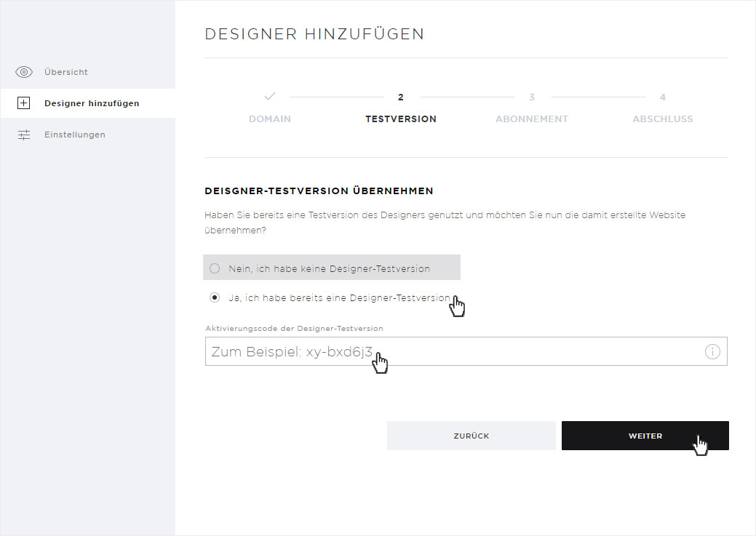Click the 'DEISGNER-TESTVERSION ÜBERNEHMEN' heading

[319, 191]
